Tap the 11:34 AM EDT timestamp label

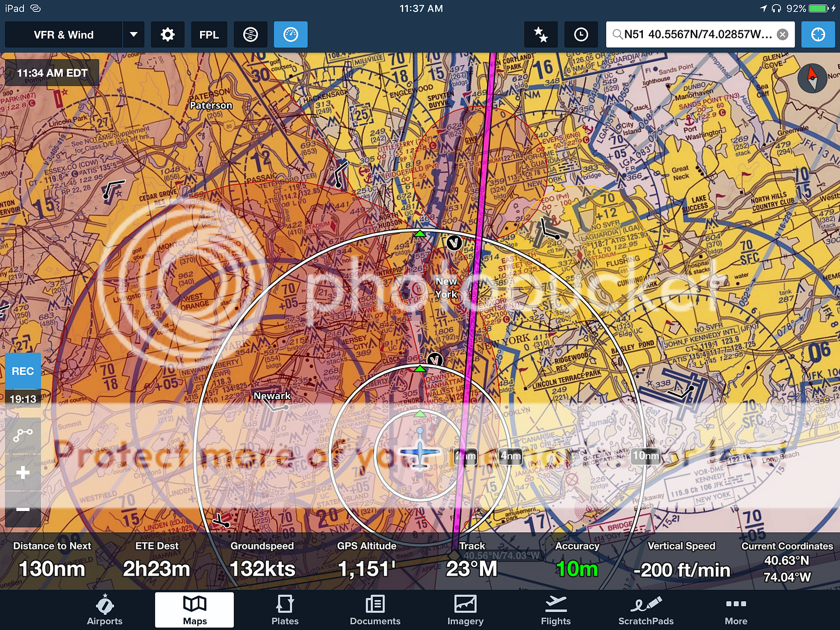point(52,73)
